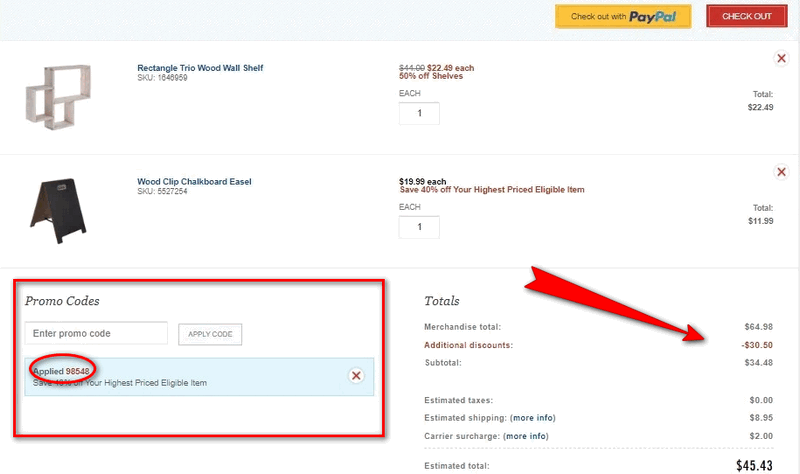Click the $45.43 estimated total amount
This screenshot has height=474, width=800.
(753, 466)
